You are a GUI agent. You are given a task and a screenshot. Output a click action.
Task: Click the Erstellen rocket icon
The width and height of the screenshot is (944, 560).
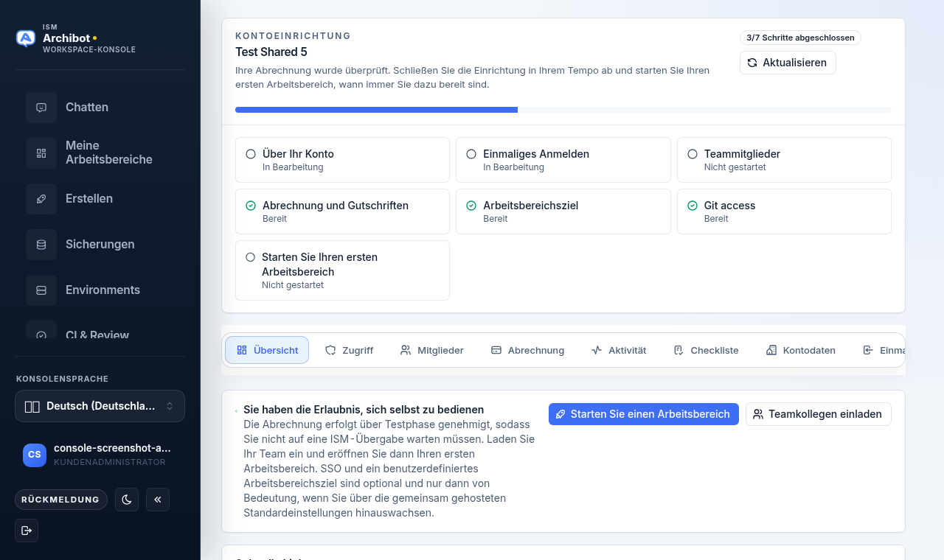pyautogui.click(x=41, y=199)
